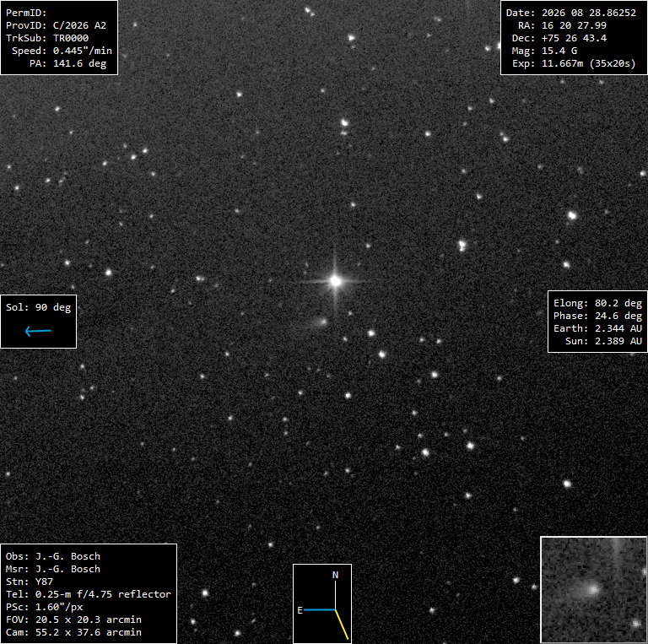Select the text "Phase: 24.6 deg"
The image size is (648, 644).
tap(598, 316)
